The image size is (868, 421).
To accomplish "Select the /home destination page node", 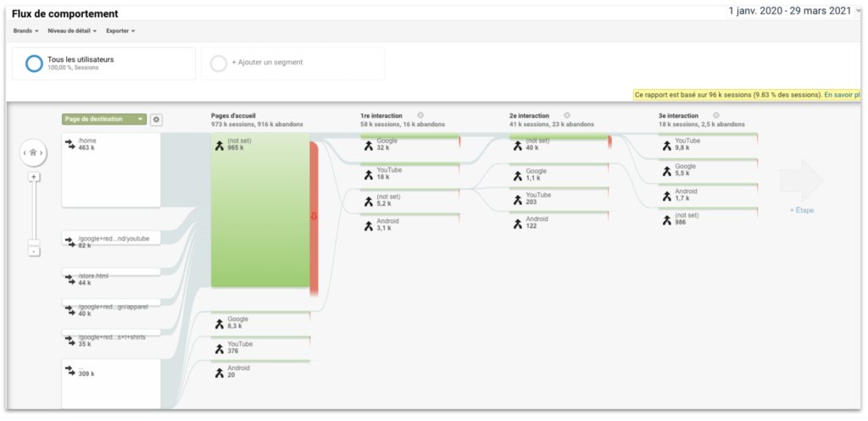I will [x=110, y=169].
